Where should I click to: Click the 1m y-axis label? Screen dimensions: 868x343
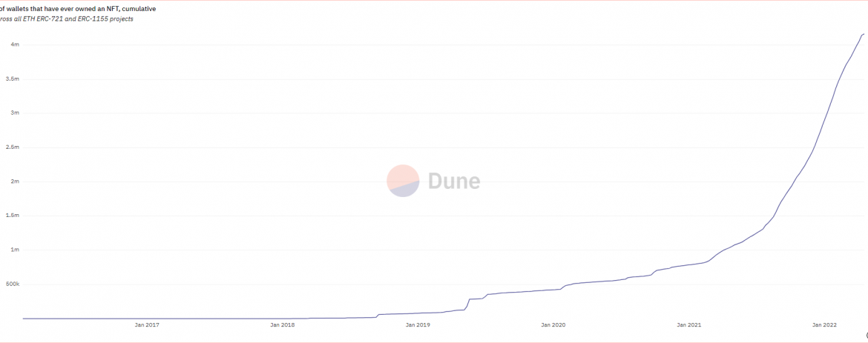coord(16,250)
